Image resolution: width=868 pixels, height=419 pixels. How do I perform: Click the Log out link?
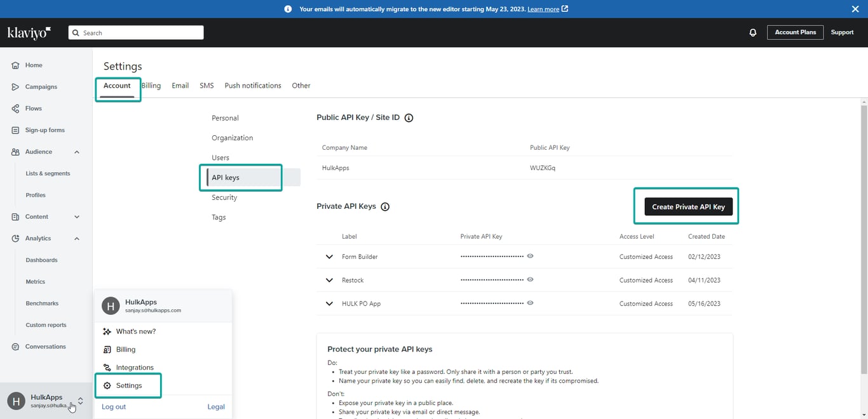click(x=114, y=407)
